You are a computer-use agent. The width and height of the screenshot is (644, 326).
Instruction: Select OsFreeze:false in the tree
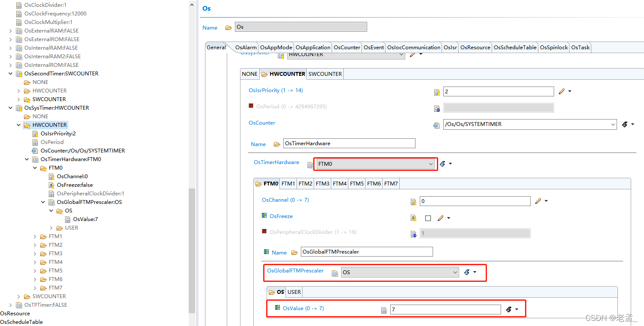pos(75,185)
